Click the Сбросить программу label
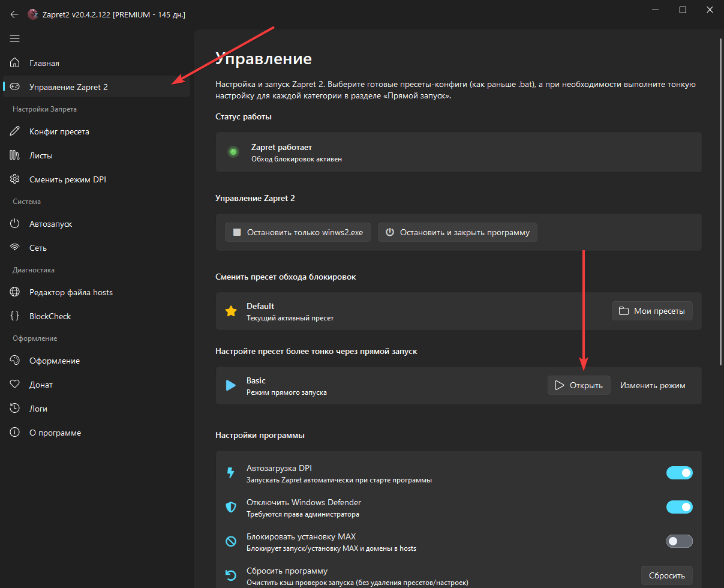Screen dimensions: 724x588 click(287, 571)
